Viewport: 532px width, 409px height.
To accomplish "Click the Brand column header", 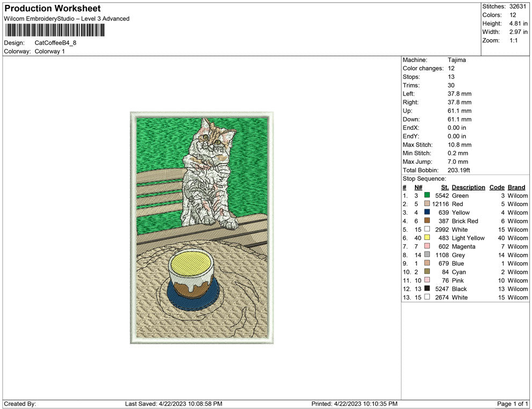I will (x=516, y=187).
